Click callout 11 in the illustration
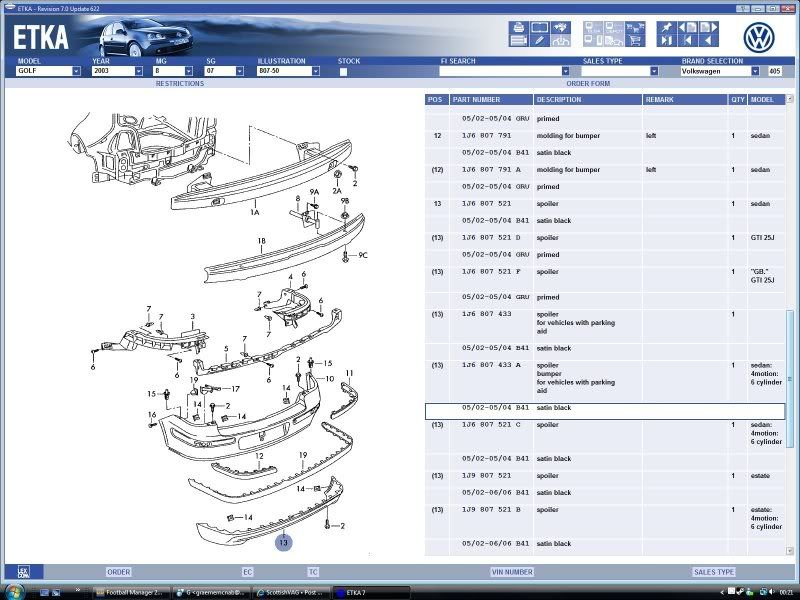This screenshot has width=800, height=600. [x=349, y=373]
